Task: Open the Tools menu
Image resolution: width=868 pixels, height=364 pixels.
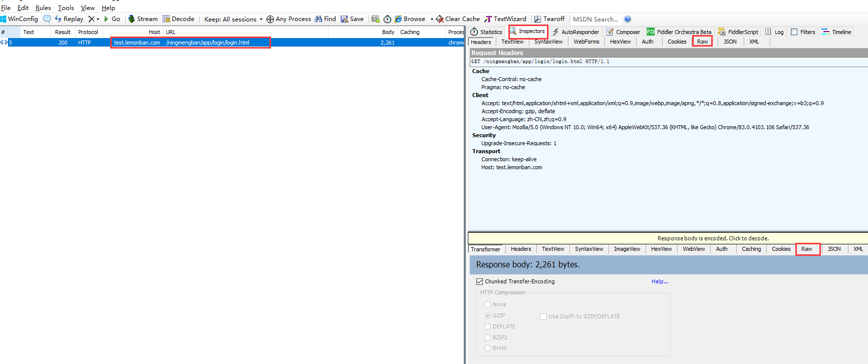Action: [x=66, y=8]
